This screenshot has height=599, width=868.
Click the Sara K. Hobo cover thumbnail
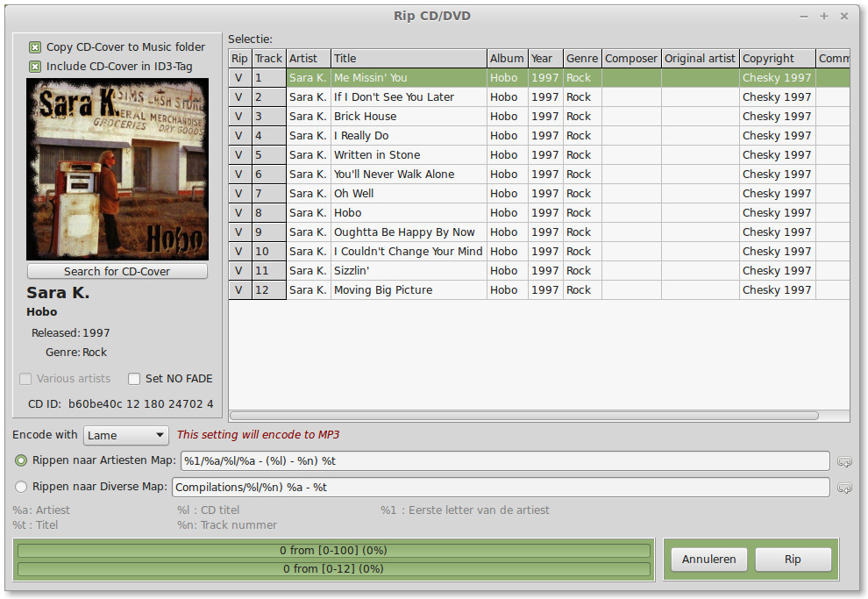[117, 169]
